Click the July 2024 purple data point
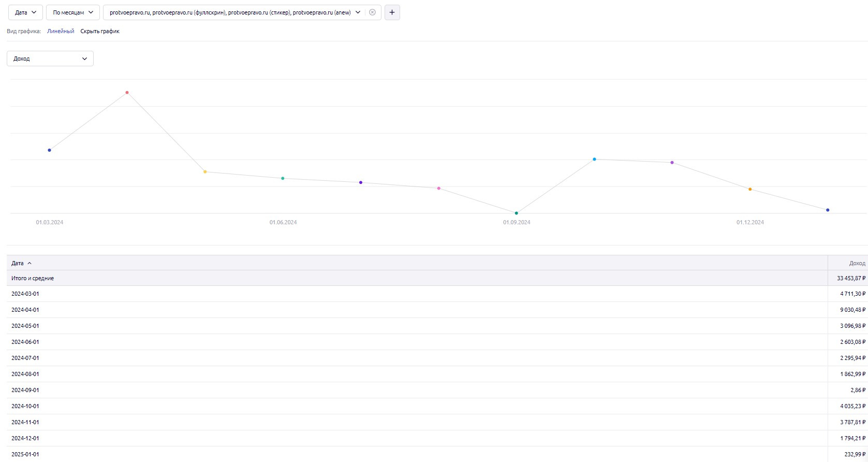 click(361, 182)
